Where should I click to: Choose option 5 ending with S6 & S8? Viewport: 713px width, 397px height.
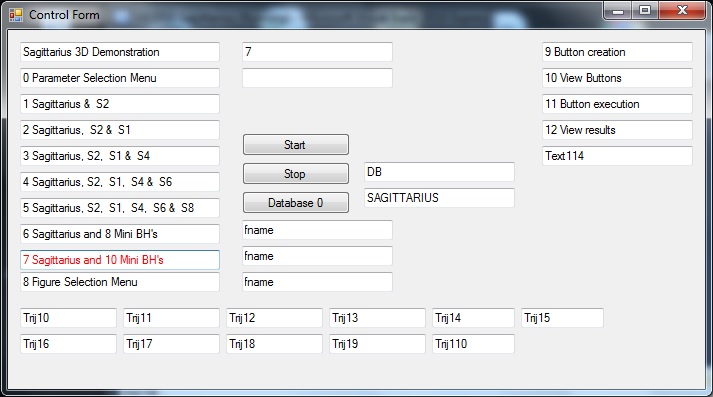coord(120,208)
